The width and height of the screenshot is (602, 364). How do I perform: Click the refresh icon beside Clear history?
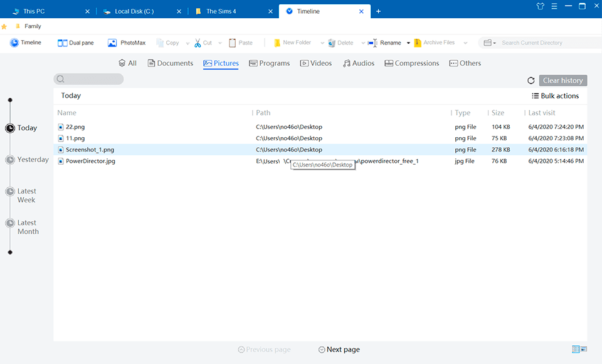(531, 81)
